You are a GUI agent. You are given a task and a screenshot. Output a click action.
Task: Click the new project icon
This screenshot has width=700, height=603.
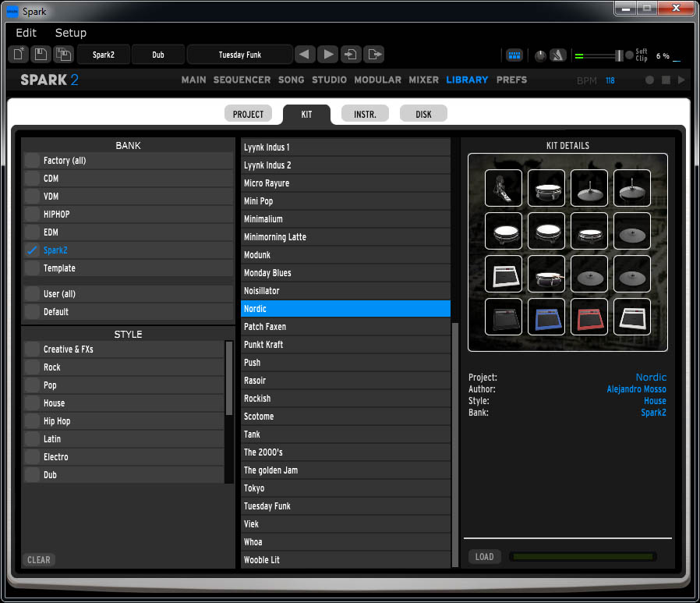(x=19, y=55)
